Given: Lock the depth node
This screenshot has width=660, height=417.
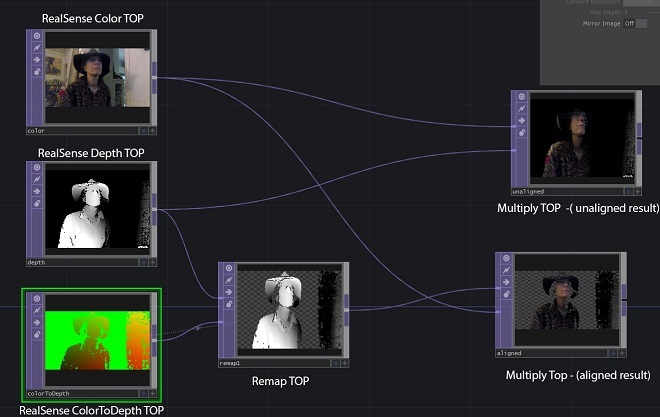Looking at the screenshot, I should pos(37,204).
